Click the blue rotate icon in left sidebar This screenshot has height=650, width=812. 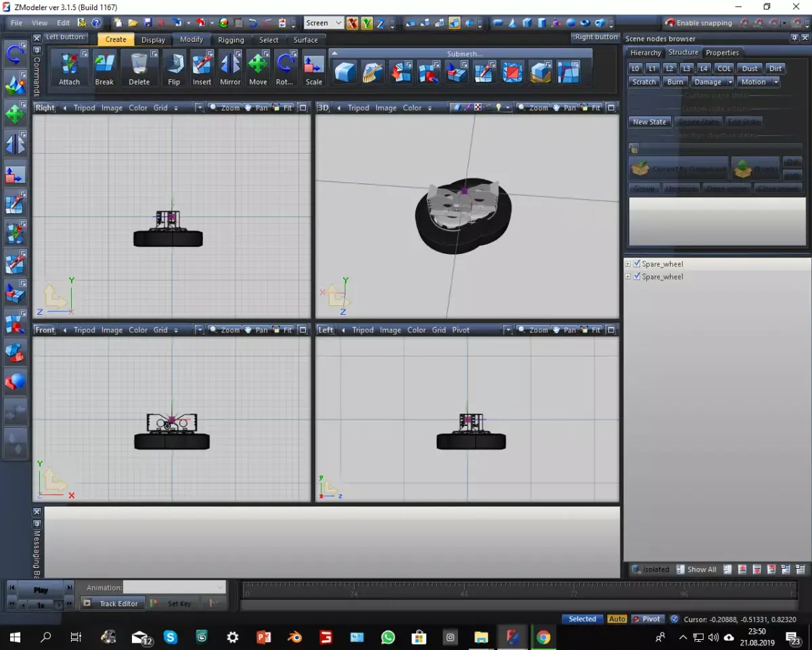15,54
